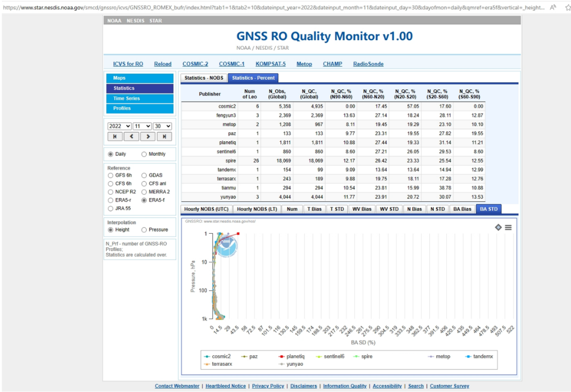Click the read aloud icon in address bar
Viewport: 571px width, 392px height.
tap(553, 7)
